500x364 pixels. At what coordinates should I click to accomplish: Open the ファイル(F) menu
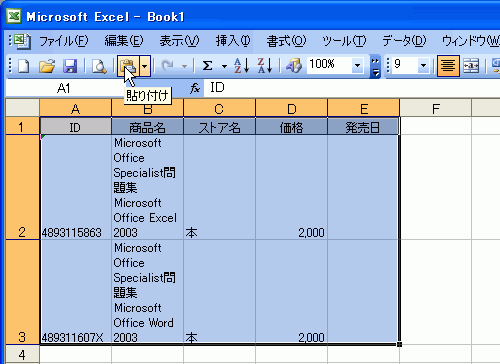coord(64,41)
